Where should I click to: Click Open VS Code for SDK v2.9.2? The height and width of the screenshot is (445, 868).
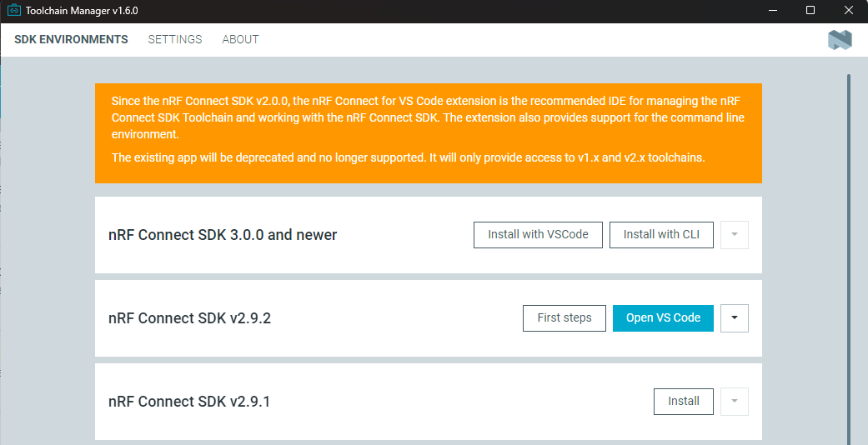[663, 317]
